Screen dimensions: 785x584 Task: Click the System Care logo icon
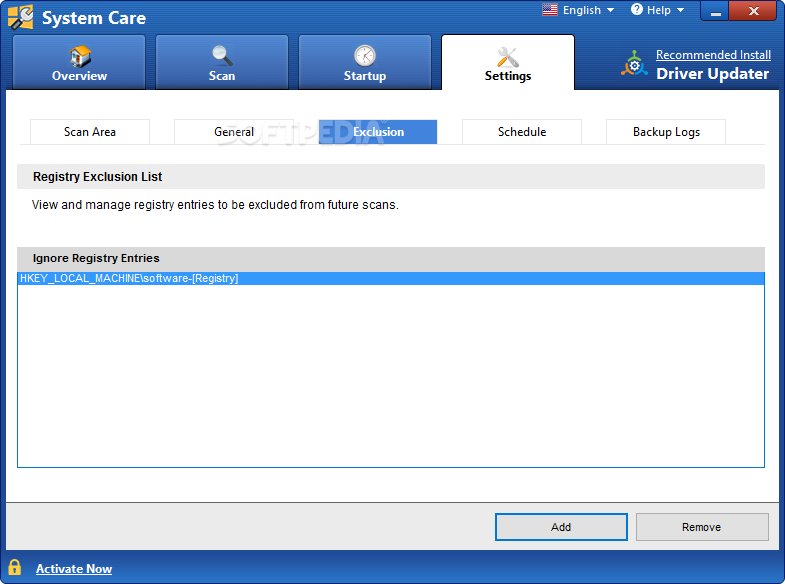(21, 17)
